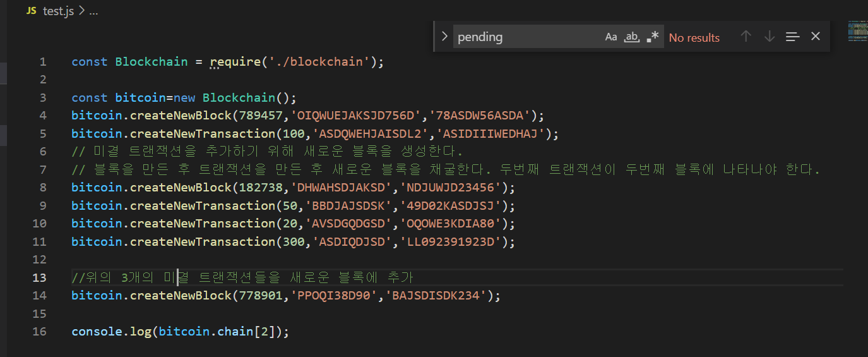Click the Korean comment on line 6
The image size is (868, 357).
click(268, 152)
